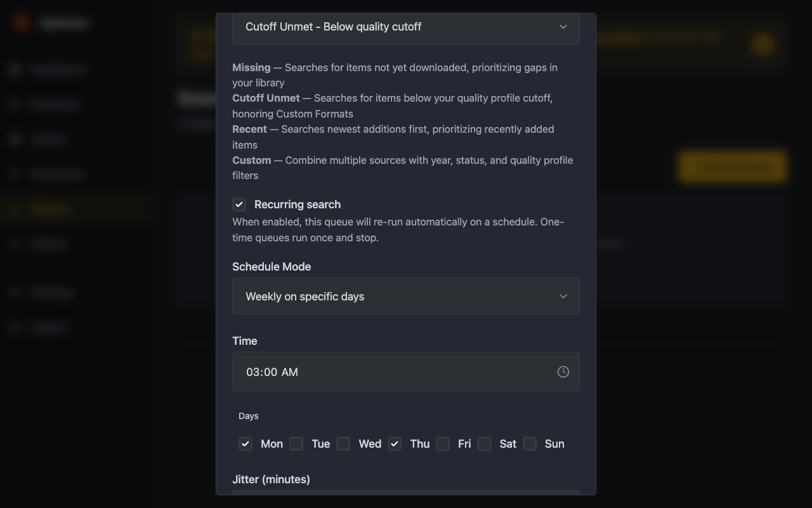Check the Fri day checkbox
The height and width of the screenshot is (508, 812).
443,444
